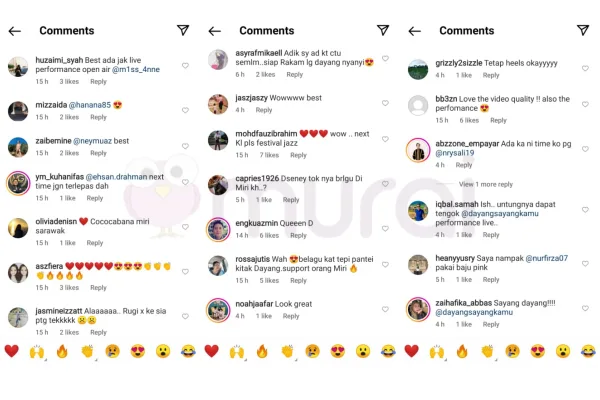The height and width of the screenshot is (400, 600).
Task: Tap the back arrow in the middle Comments panel
Action: click(x=215, y=31)
